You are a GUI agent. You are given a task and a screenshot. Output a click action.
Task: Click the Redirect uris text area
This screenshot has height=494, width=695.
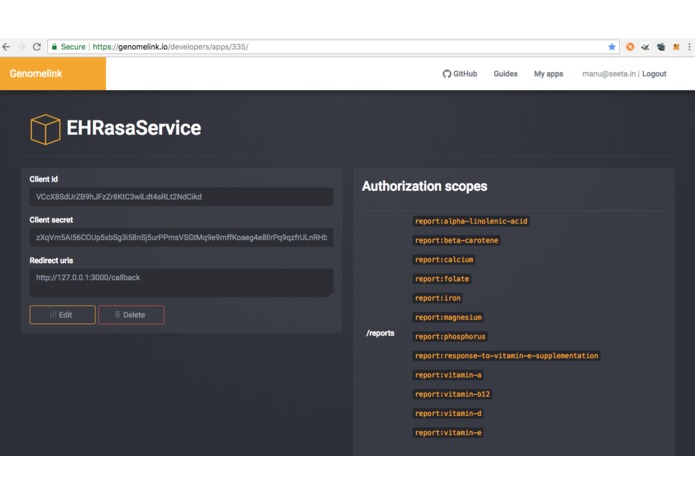pos(181,283)
